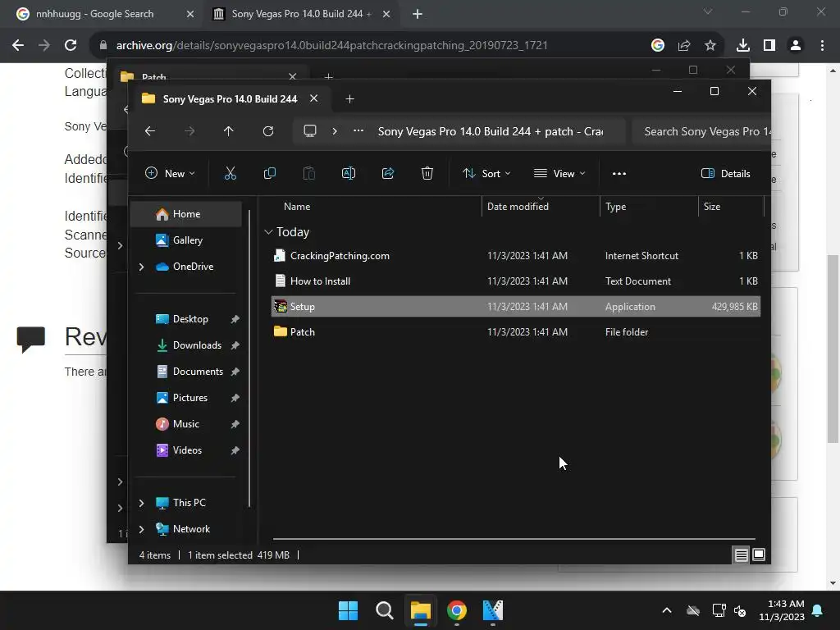
Task: Switch to details list view icon in status bar
Action: pos(741,555)
